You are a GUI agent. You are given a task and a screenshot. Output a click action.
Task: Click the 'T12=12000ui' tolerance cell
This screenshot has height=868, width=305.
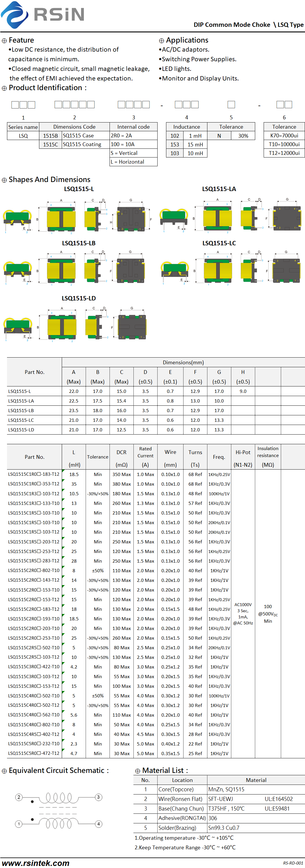pyautogui.click(x=284, y=153)
